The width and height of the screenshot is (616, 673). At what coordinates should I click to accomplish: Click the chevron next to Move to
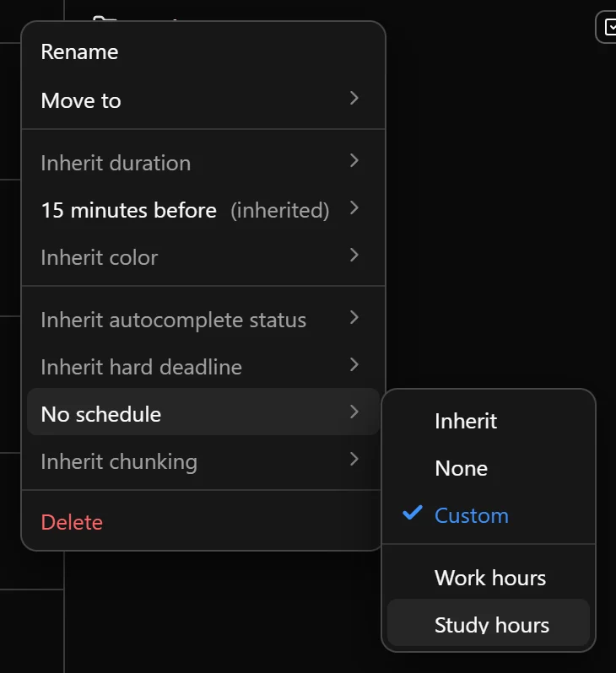pos(354,99)
